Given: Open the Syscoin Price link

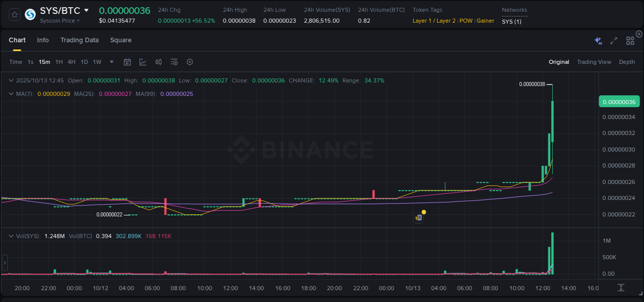Looking at the screenshot, I should pyautogui.click(x=58, y=21).
